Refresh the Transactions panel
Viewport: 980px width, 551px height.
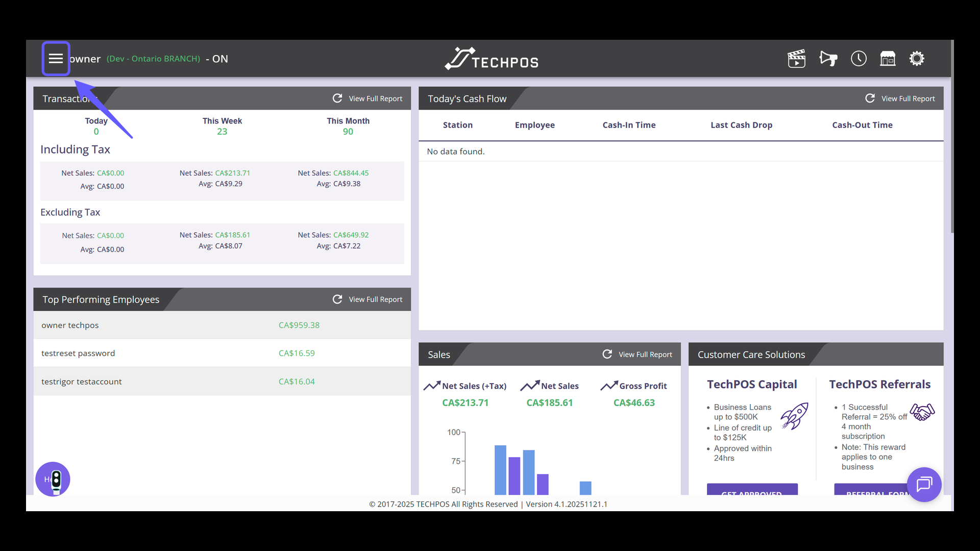[337, 98]
